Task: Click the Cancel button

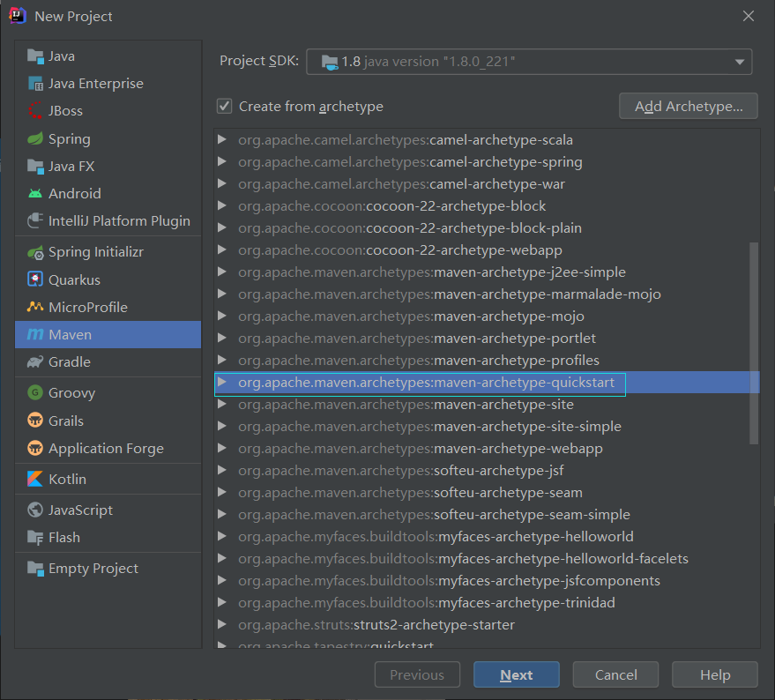Action: [x=615, y=674]
